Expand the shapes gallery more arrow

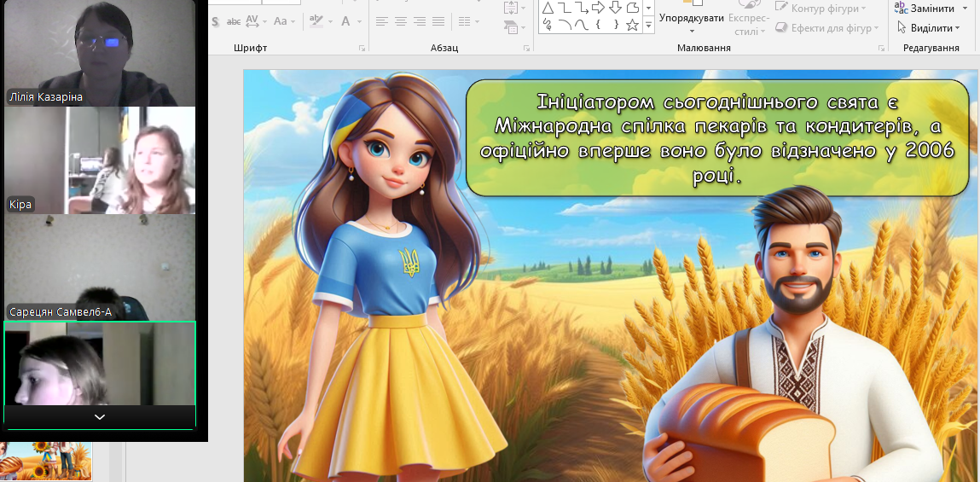[x=649, y=26]
